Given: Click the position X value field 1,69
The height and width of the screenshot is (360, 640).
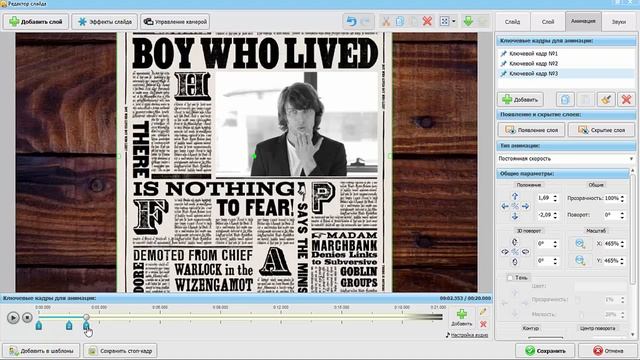Looking at the screenshot, I should tap(544, 198).
